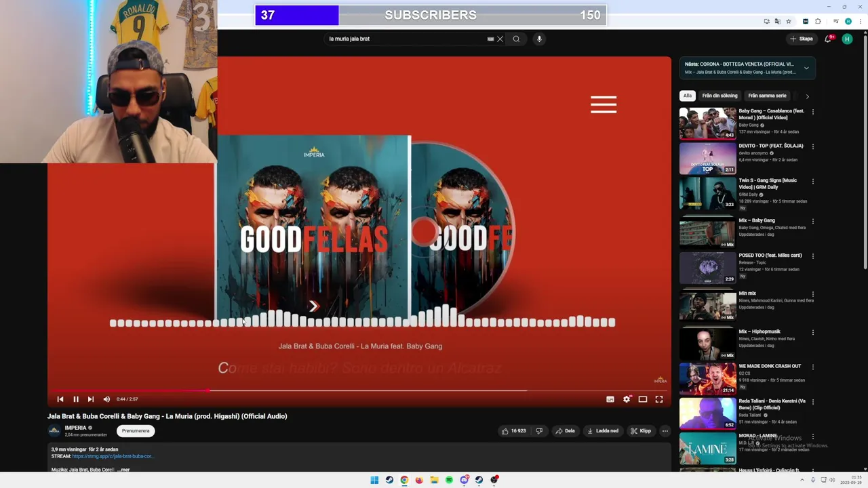Open Spotify from the taskbar
This screenshot has height=488, width=868.
coord(449,480)
